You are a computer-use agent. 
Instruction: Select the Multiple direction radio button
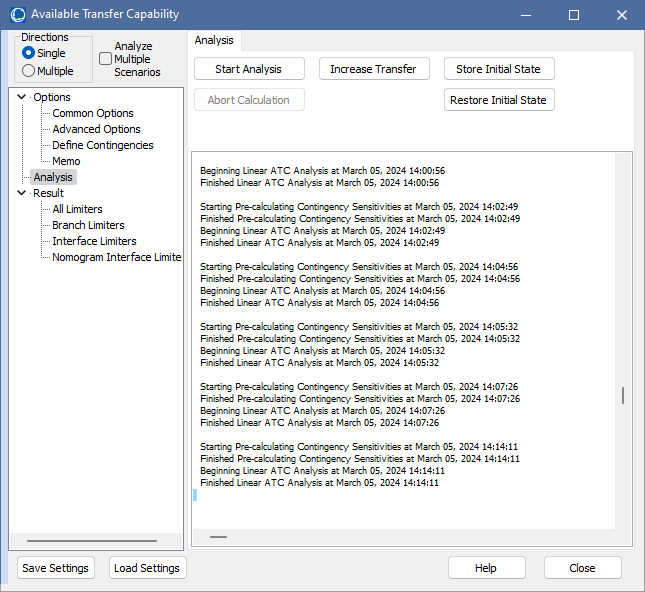click(29, 71)
